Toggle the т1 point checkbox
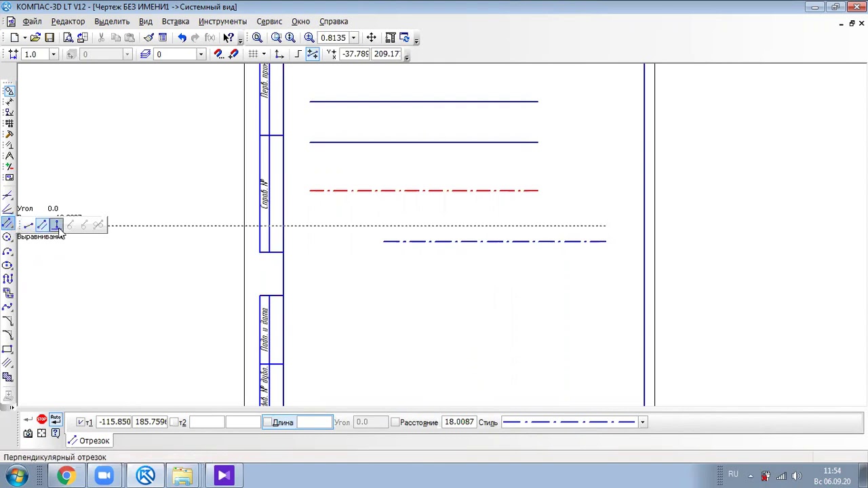 pyautogui.click(x=81, y=422)
